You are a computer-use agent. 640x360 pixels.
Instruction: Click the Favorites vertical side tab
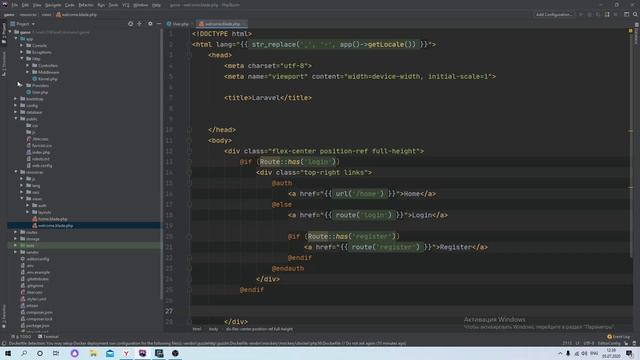click(4, 316)
